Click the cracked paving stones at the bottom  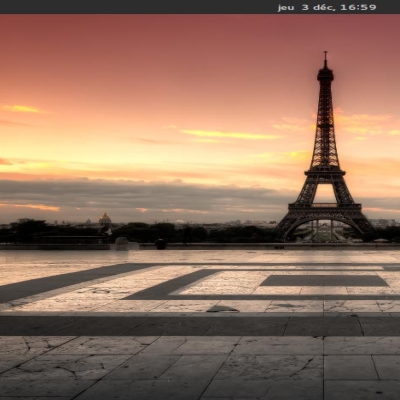pos(200,367)
